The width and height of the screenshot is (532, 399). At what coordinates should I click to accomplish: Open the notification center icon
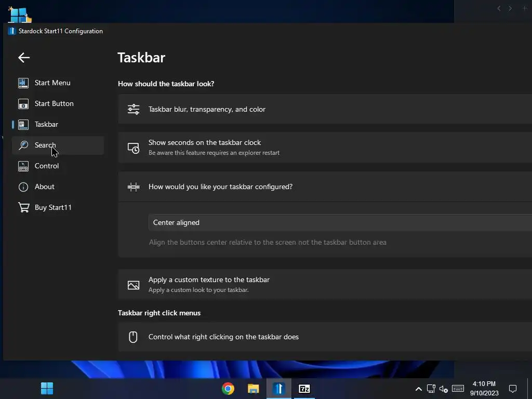coord(513,389)
